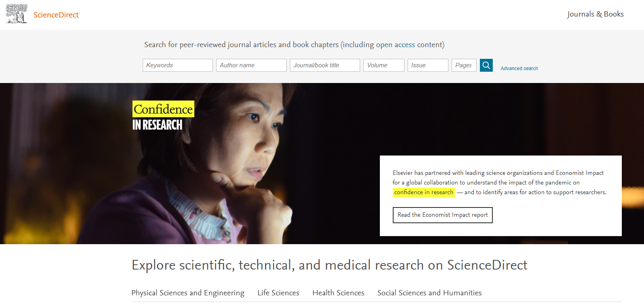Image resolution: width=644 pixels, height=305 pixels.
Task: Click the search magnifier button
Action: (486, 65)
